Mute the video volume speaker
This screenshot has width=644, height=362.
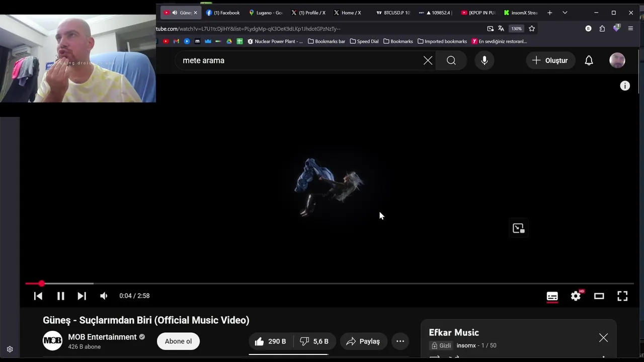pos(104,296)
